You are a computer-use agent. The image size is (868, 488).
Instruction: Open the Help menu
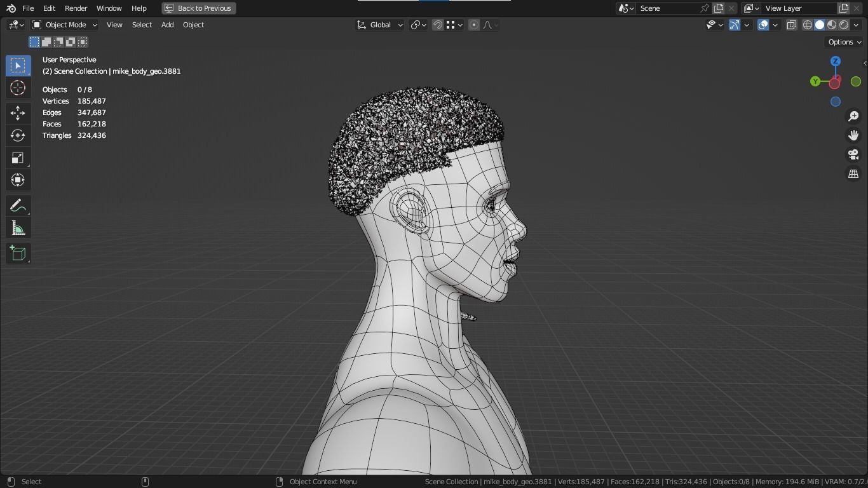[x=139, y=8]
